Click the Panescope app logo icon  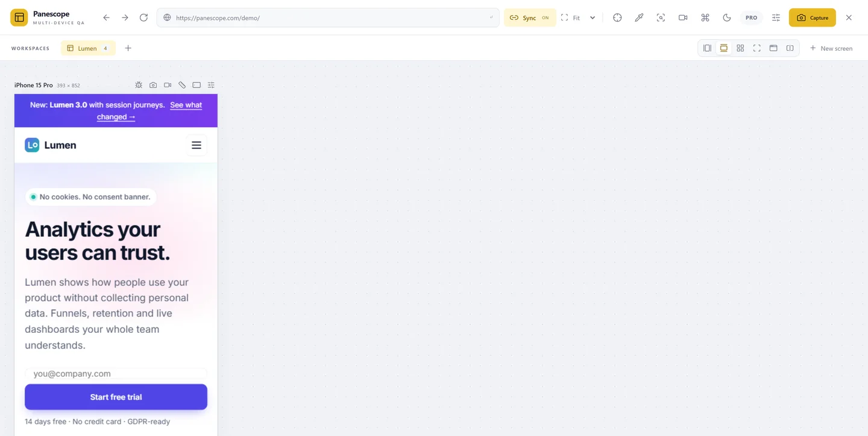tap(19, 17)
